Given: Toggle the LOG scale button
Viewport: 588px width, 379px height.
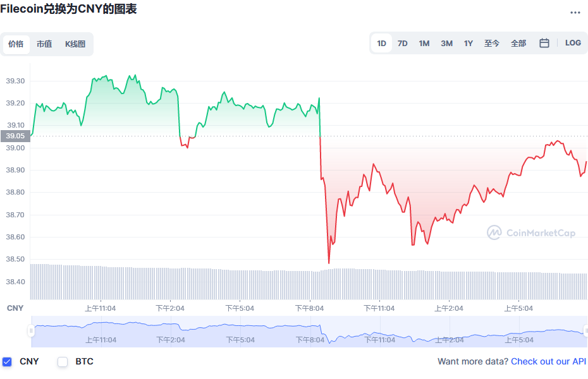Looking at the screenshot, I should click(573, 43).
